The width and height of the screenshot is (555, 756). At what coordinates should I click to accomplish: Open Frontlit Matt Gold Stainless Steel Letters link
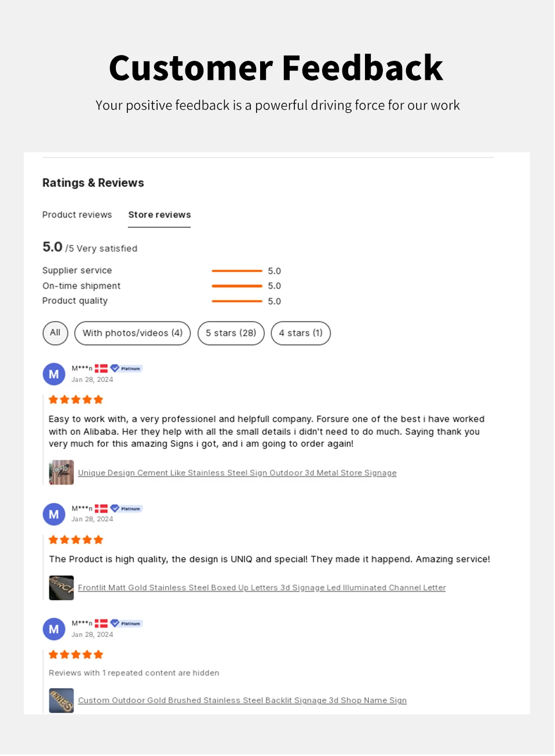[x=262, y=588]
